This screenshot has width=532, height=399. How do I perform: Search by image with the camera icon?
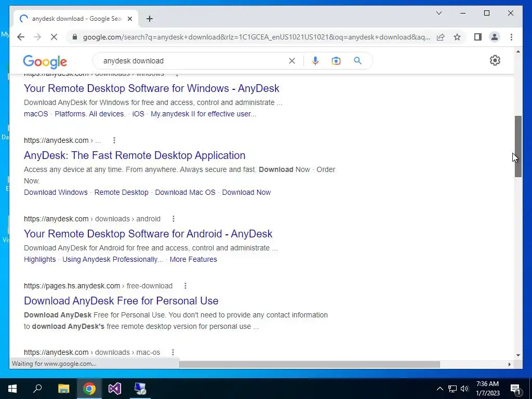(336, 61)
